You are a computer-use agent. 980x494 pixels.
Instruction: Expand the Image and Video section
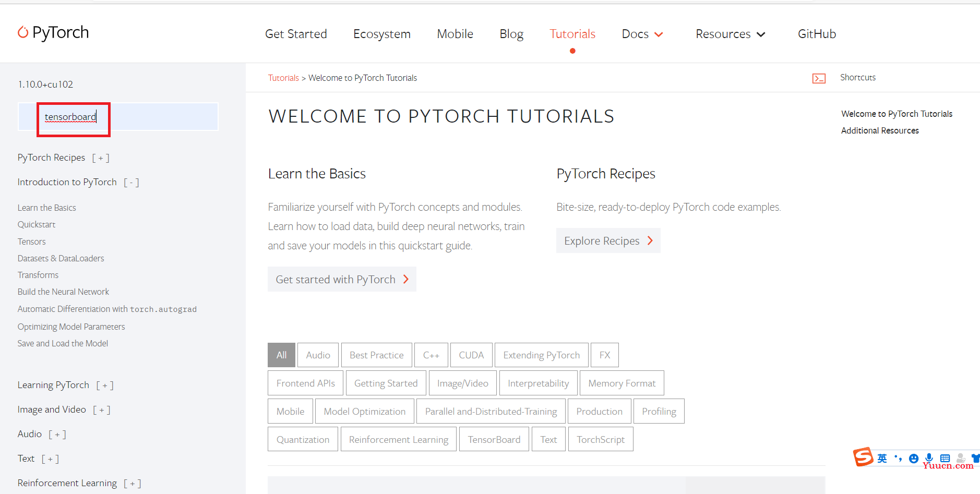click(x=102, y=410)
